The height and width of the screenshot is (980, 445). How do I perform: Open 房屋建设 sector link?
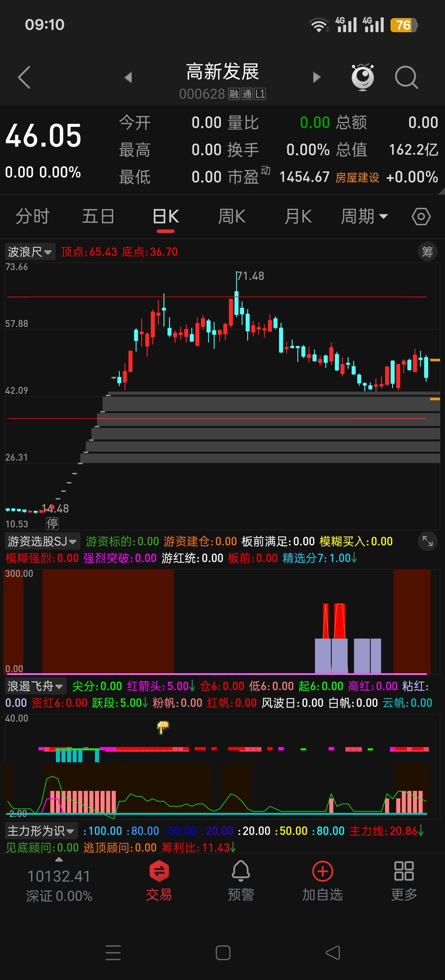click(x=357, y=177)
